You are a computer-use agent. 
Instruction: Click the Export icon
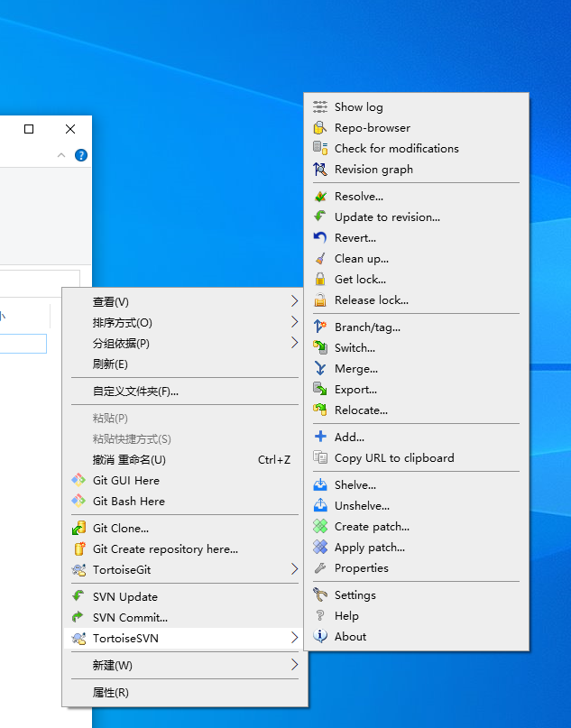tap(320, 389)
